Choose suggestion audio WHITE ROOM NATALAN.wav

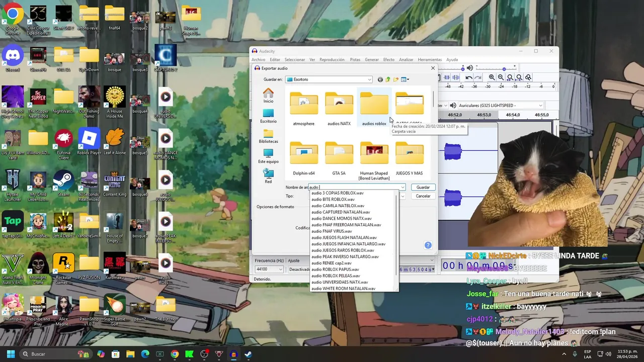(x=343, y=289)
